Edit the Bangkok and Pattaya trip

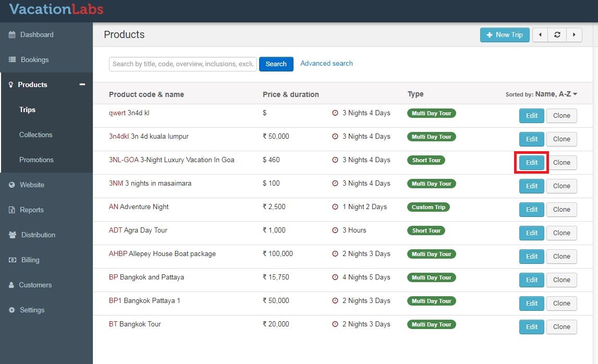(532, 280)
